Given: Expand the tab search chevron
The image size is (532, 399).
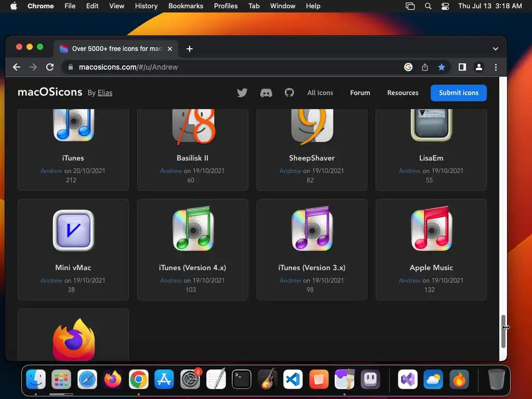Looking at the screenshot, I should [x=495, y=49].
